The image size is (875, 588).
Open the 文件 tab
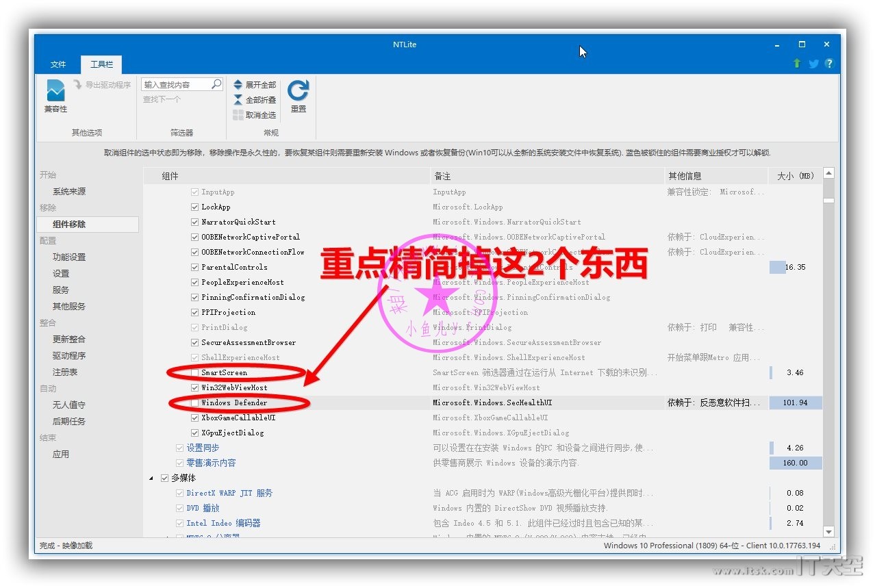point(58,64)
